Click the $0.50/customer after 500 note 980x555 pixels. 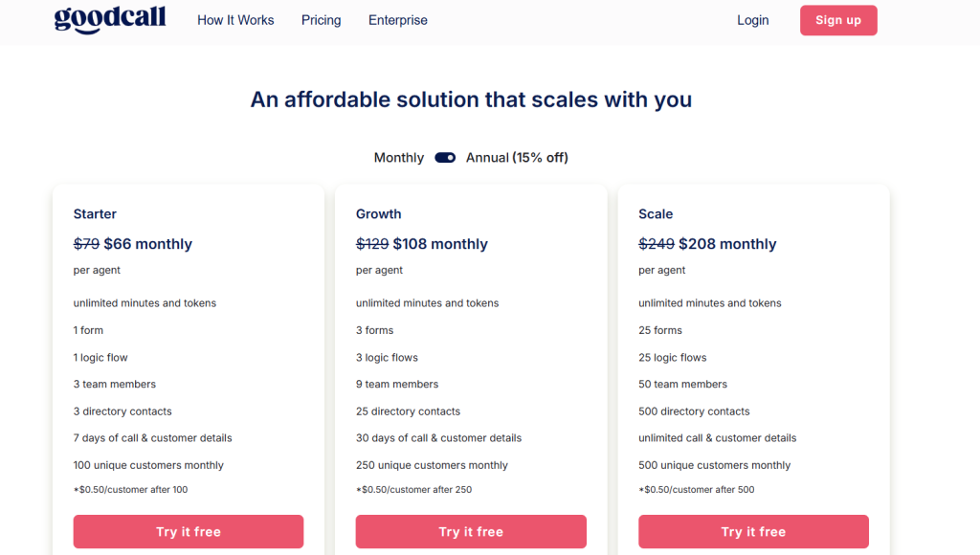697,490
